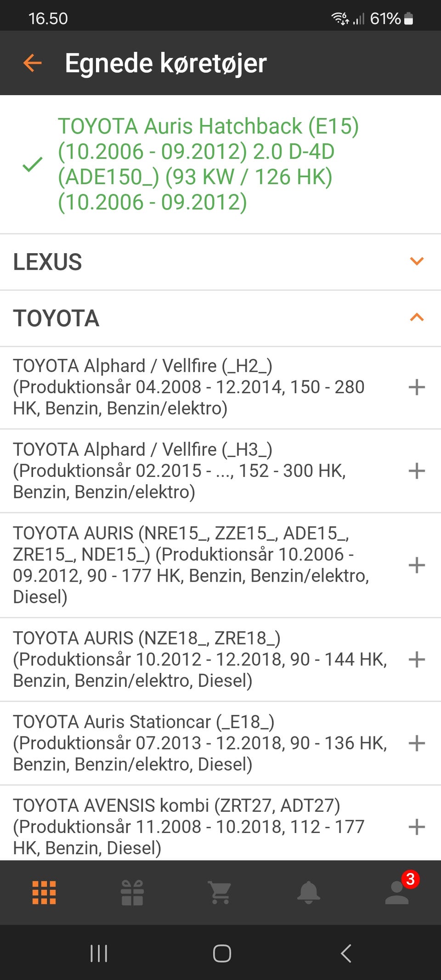Tap the orange back arrow in header
Image resolution: width=441 pixels, height=980 pixels.
[x=33, y=63]
